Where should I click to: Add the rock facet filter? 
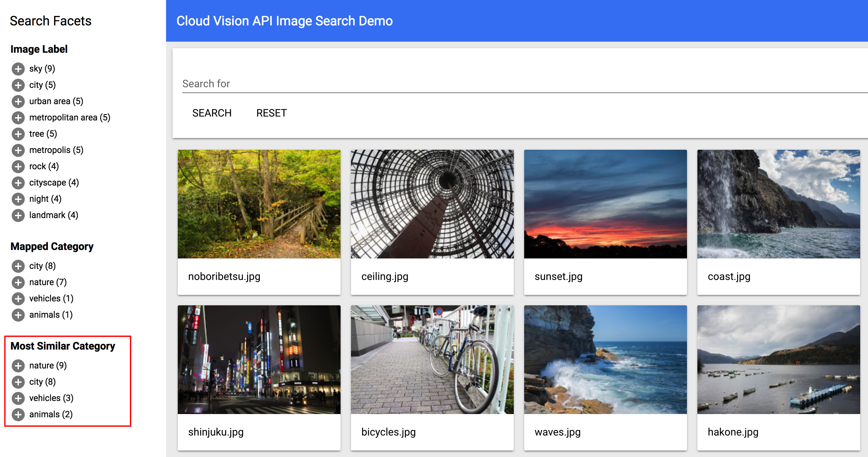coord(18,166)
